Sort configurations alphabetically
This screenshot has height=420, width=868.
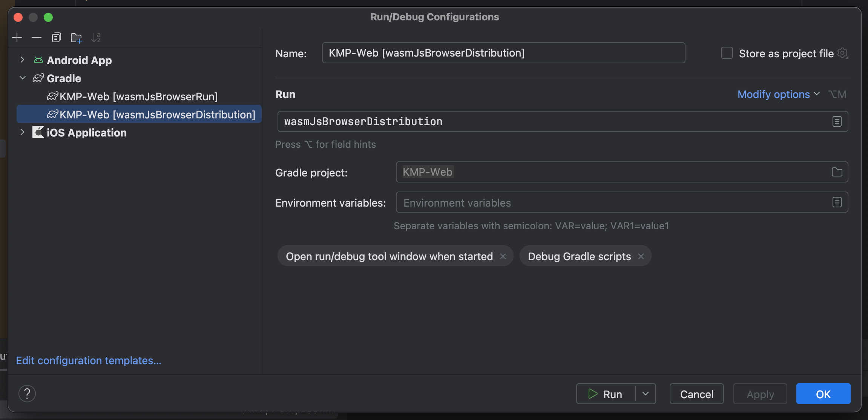point(96,38)
